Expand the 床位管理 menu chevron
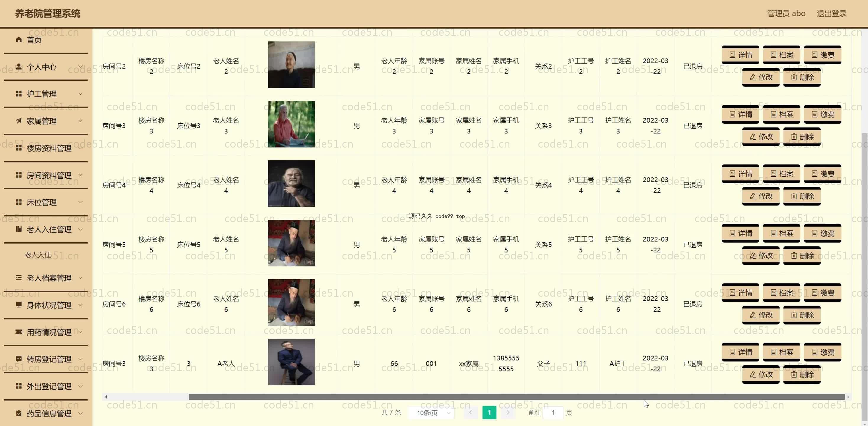868x426 pixels. click(80, 202)
